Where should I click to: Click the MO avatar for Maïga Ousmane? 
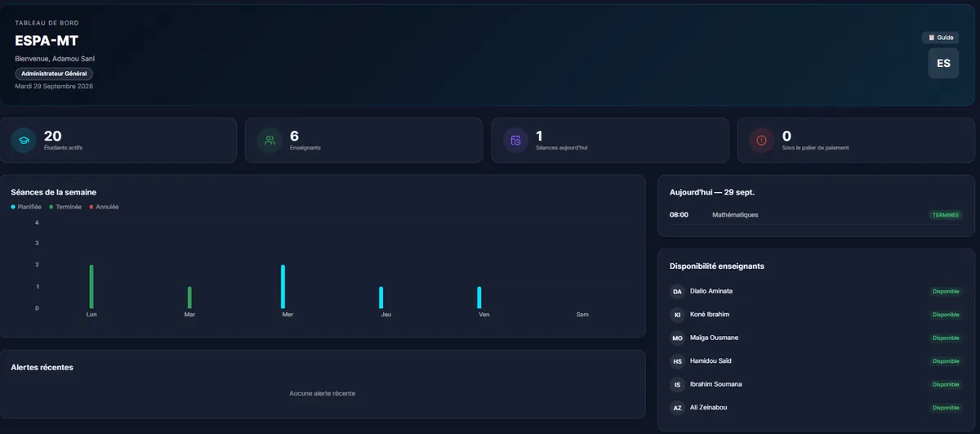coord(677,338)
